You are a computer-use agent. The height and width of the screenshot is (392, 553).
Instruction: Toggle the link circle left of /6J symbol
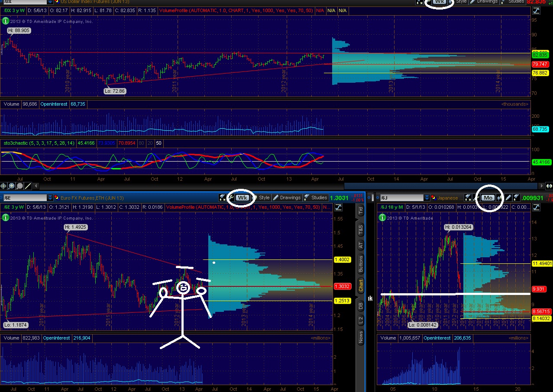[x=377, y=198]
